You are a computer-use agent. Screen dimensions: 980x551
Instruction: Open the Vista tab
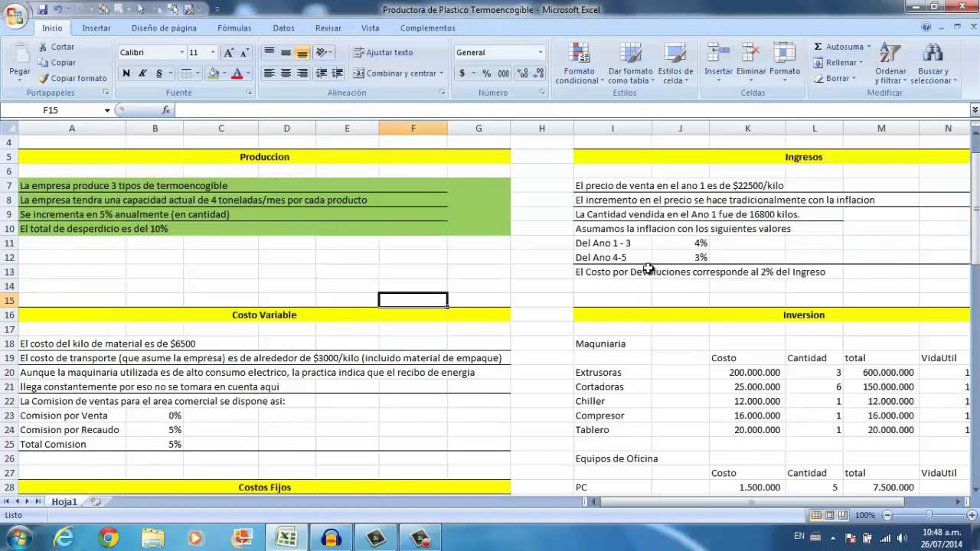point(370,28)
